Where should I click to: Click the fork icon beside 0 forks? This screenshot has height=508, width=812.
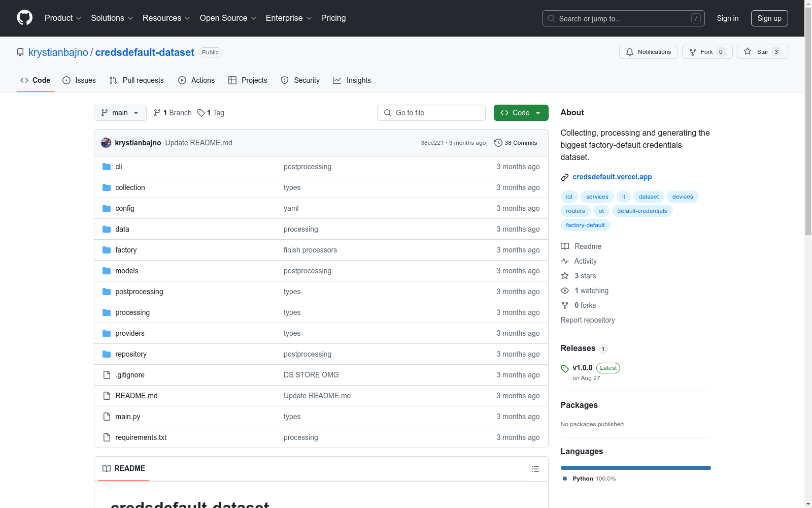(565, 305)
